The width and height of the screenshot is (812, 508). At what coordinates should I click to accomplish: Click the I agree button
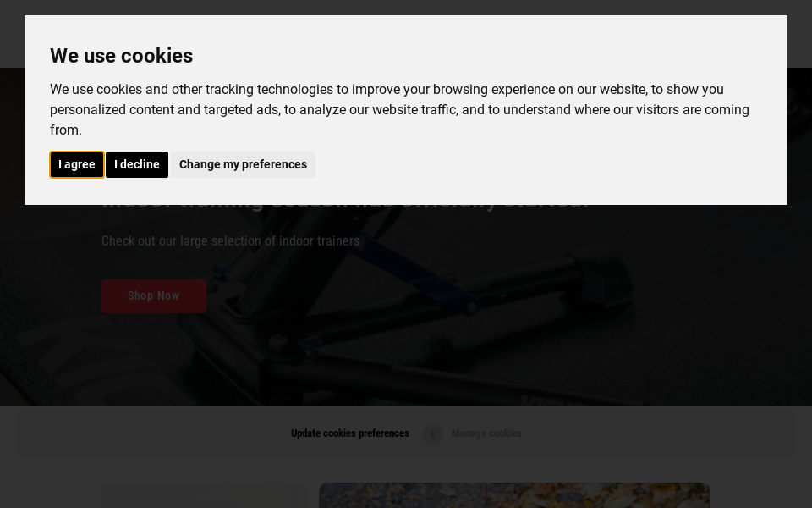(x=76, y=164)
